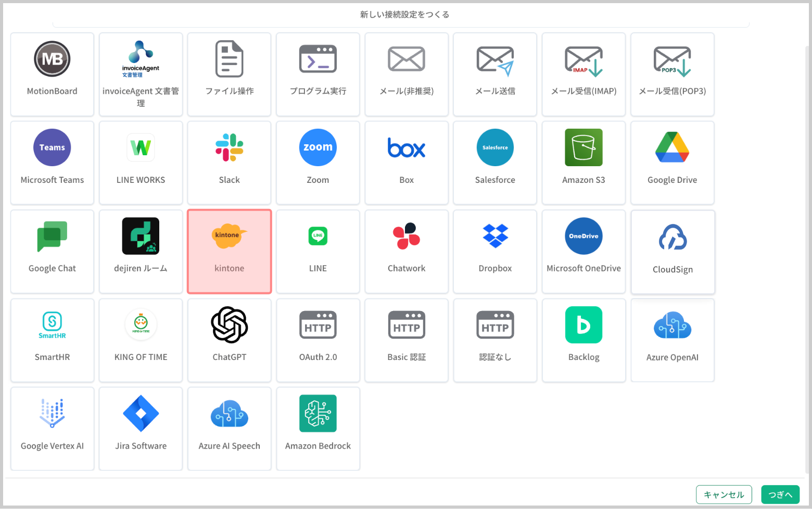Choose the Box logo tile
812x509 pixels.
pos(407,163)
